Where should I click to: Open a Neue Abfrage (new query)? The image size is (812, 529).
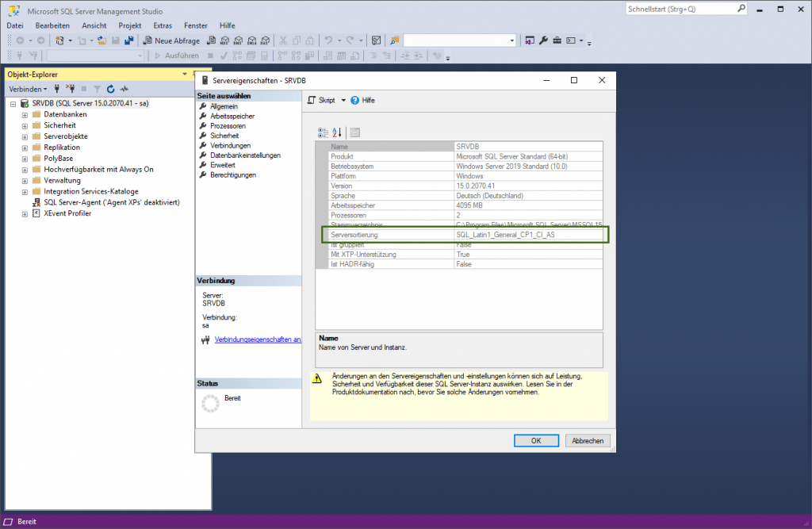(176, 40)
